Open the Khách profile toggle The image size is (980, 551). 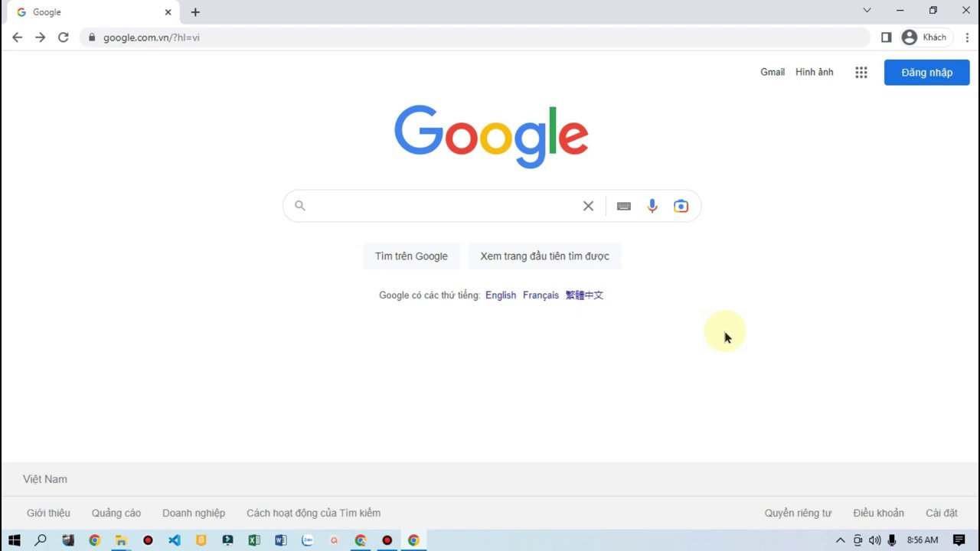(923, 37)
